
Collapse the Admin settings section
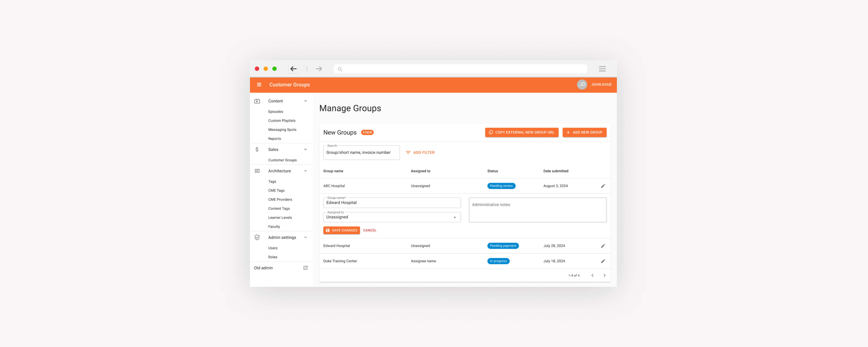tap(305, 238)
